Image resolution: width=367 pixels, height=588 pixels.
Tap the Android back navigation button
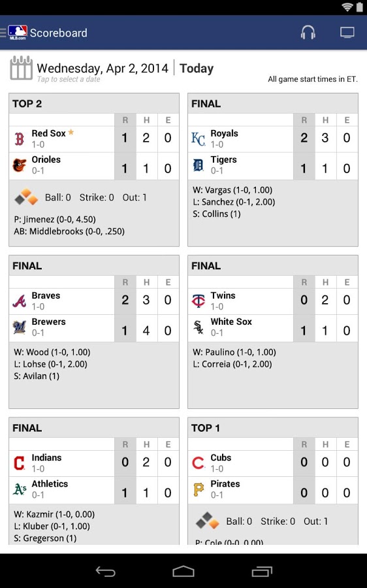105,571
